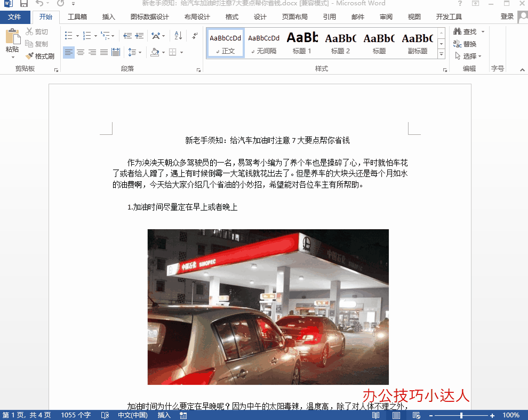Open the Paragraph dialog launcher
The width and height of the screenshot is (528, 420).
pos(199,70)
